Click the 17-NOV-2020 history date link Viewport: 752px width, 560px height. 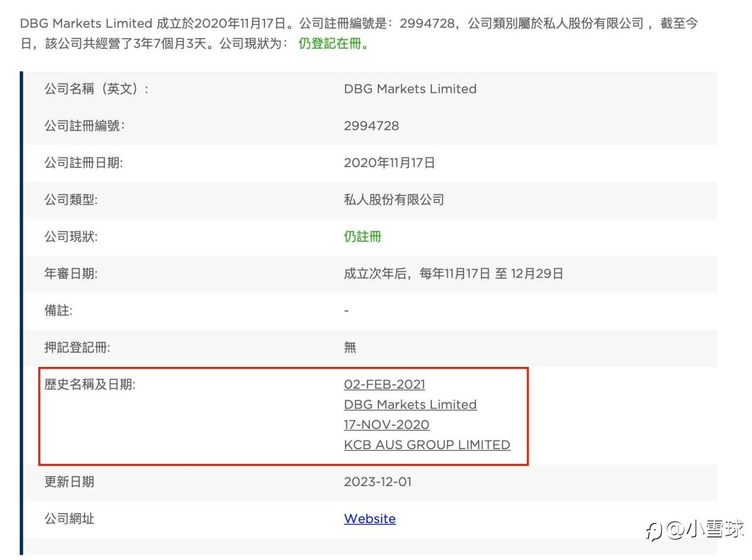(x=387, y=424)
